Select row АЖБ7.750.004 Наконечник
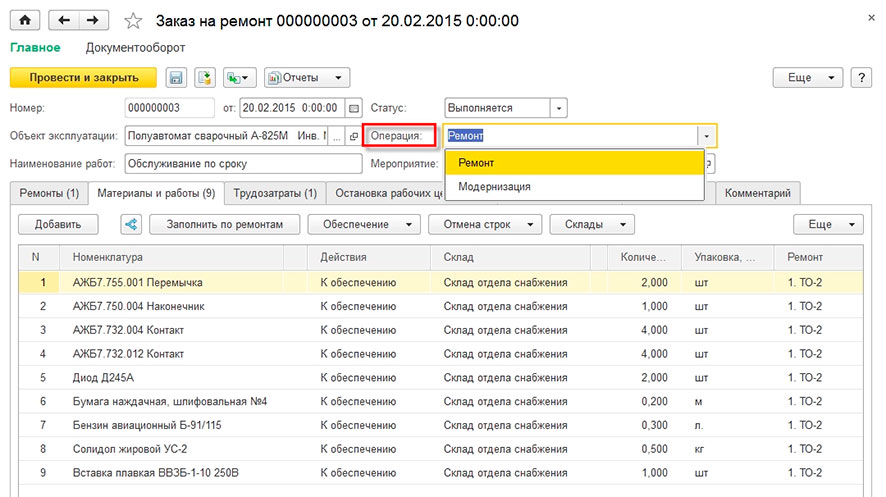This screenshot has width=886, height=497. pos(441,306)
